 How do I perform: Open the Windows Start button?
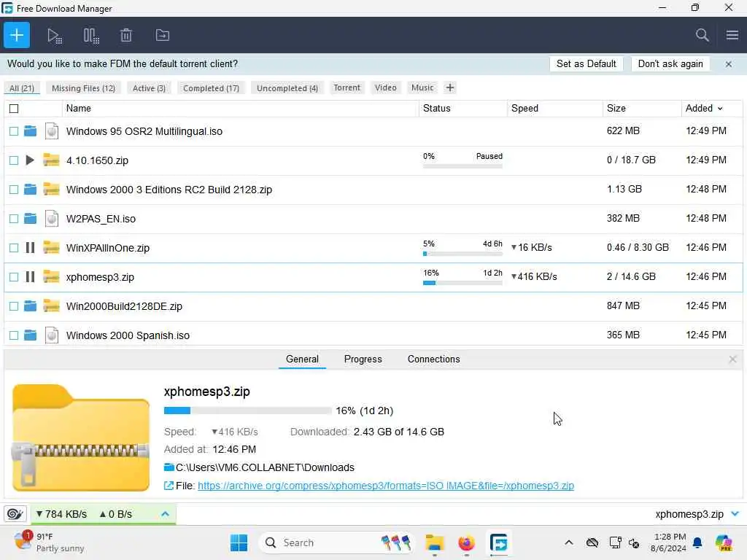click(239, 542)
